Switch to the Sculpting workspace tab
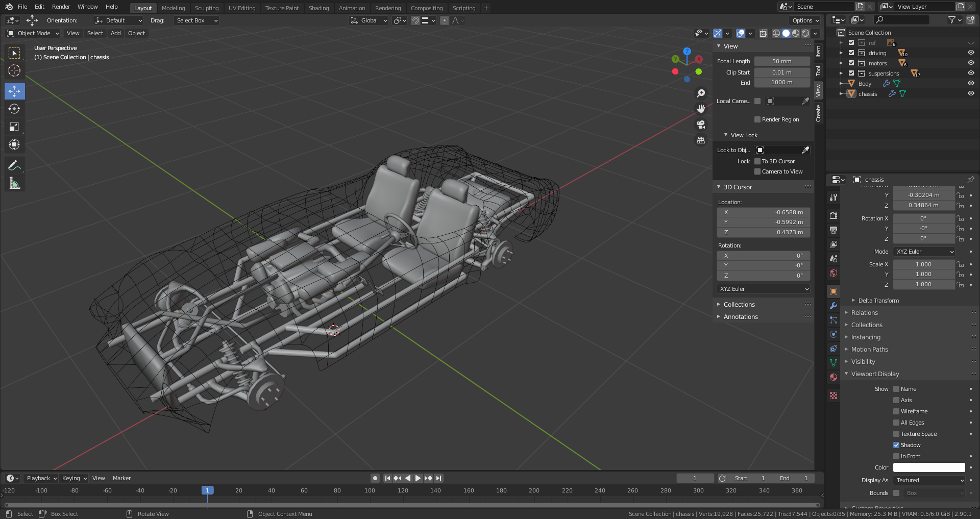The height and width of the screenshot is (519, 980). click(206, 8)
